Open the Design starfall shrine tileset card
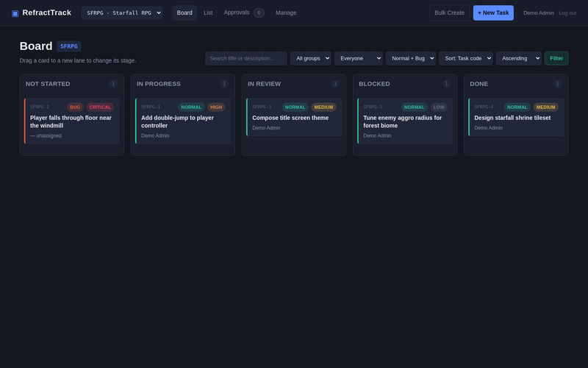Viewport: 588px width, 368px height. point(516,117)
